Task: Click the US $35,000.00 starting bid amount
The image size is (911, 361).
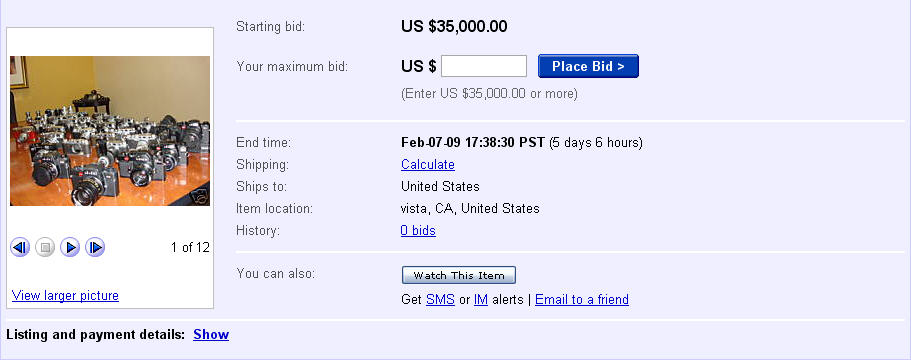Action: point(454,26)
